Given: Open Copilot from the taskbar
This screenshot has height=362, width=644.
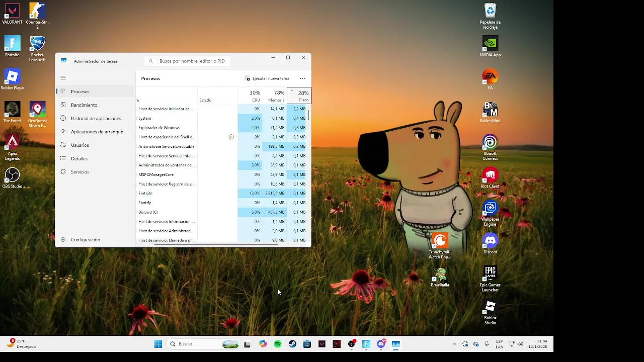Looking at the screenshot, I should coord(263,344).
